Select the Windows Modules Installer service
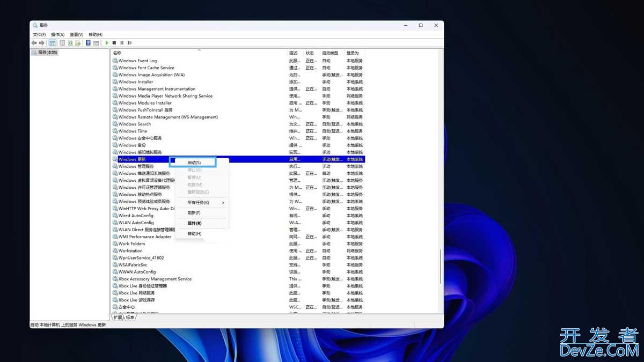This screenshot has width=644, height=362. coord(238,103)
